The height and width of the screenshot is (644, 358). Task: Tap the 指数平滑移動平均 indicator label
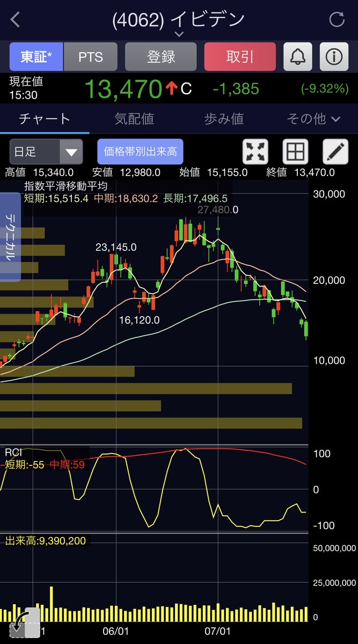coord(66,187)
